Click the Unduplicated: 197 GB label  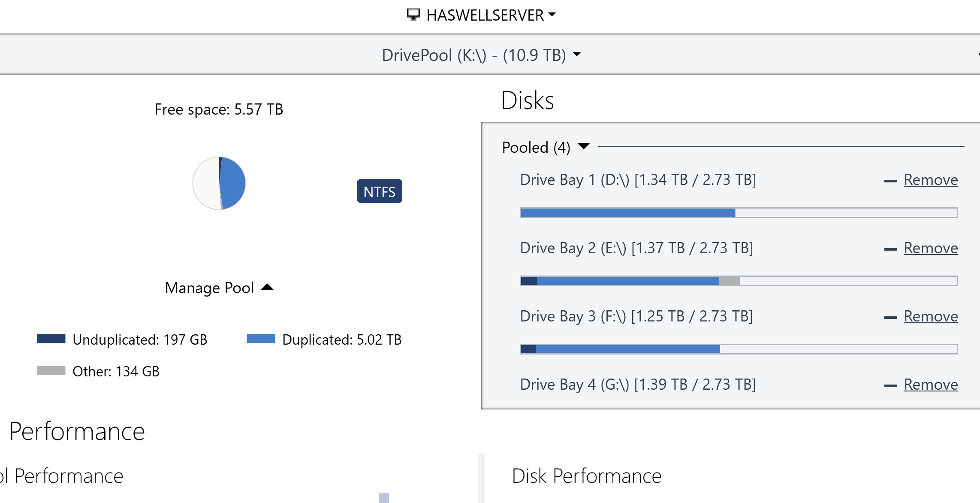(x=140, y=340)
